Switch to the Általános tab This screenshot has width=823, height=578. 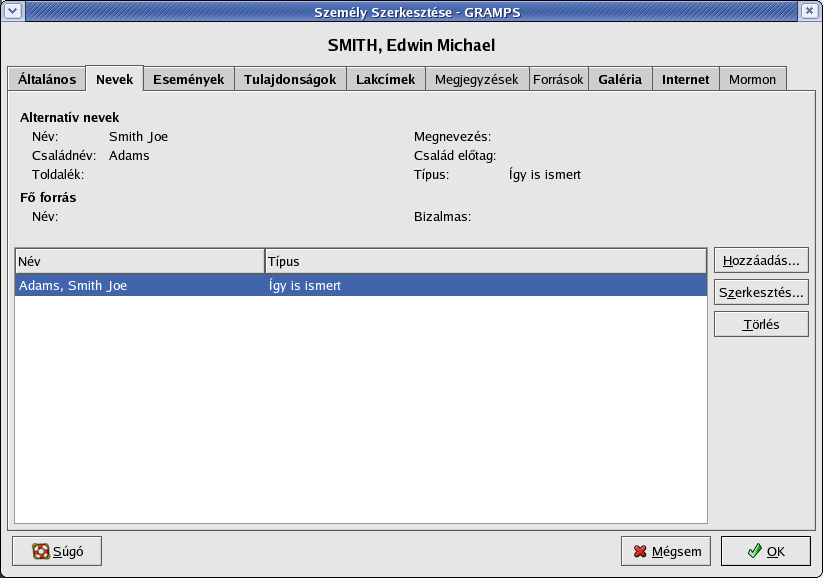click(x=46, y=79)
